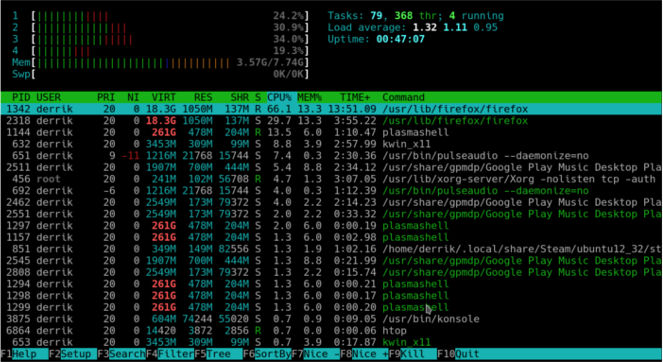Sort by the MEM% column header
The width and height of the screenshot is (663, 362).
[x=309, y=97]
